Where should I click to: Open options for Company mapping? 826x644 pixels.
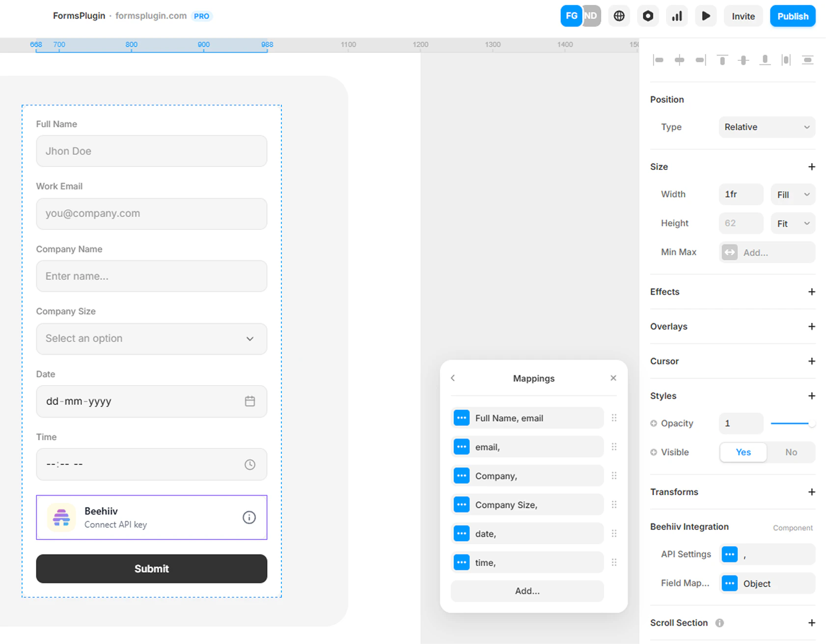pyautogui.click(x=462, y=476)
